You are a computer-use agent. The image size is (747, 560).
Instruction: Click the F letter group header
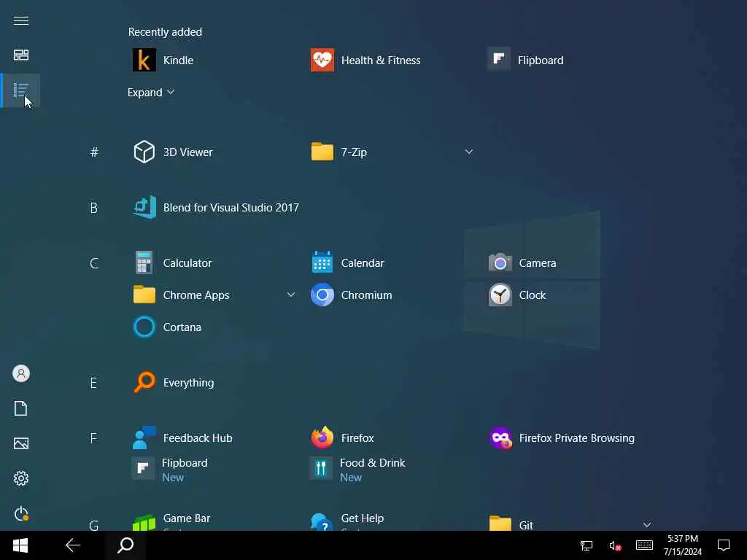[x=93, y=438]
